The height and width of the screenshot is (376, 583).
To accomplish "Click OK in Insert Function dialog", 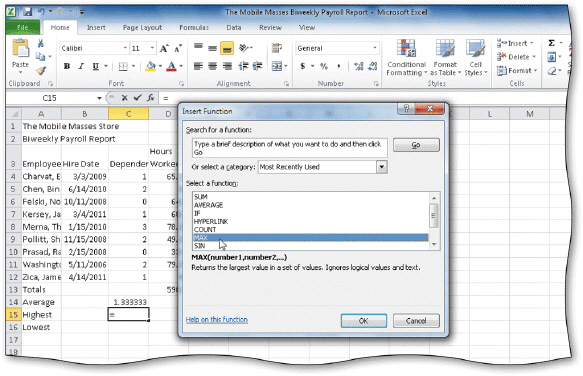I will point(363,321).
